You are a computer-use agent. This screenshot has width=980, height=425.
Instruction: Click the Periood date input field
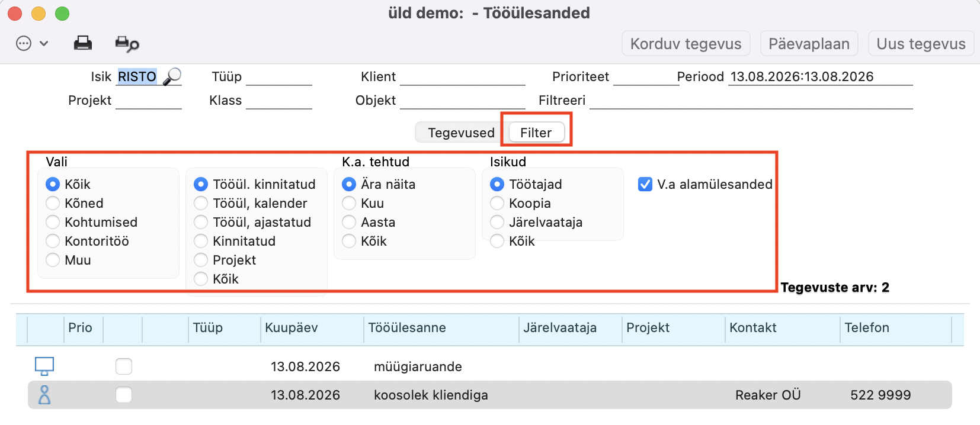click(820, 77)
